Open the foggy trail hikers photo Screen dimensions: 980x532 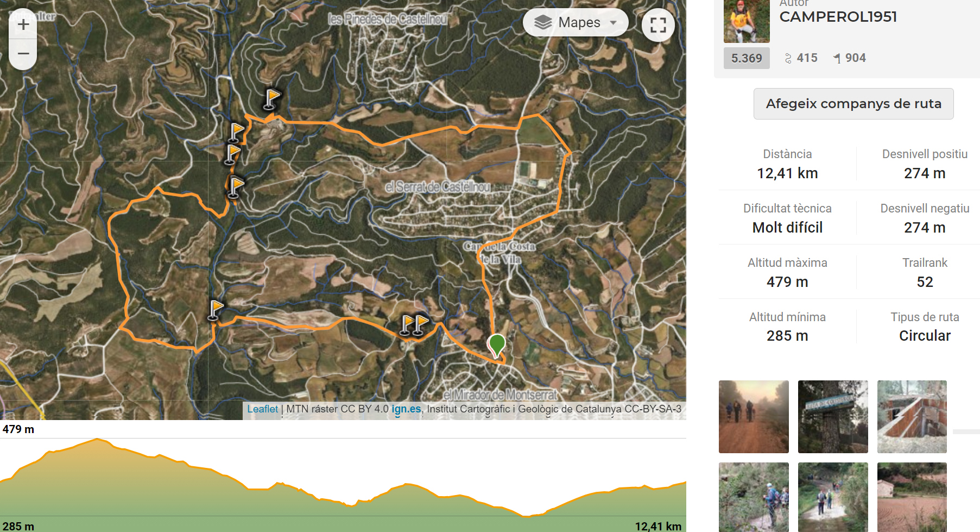click(x=754, y=417)
